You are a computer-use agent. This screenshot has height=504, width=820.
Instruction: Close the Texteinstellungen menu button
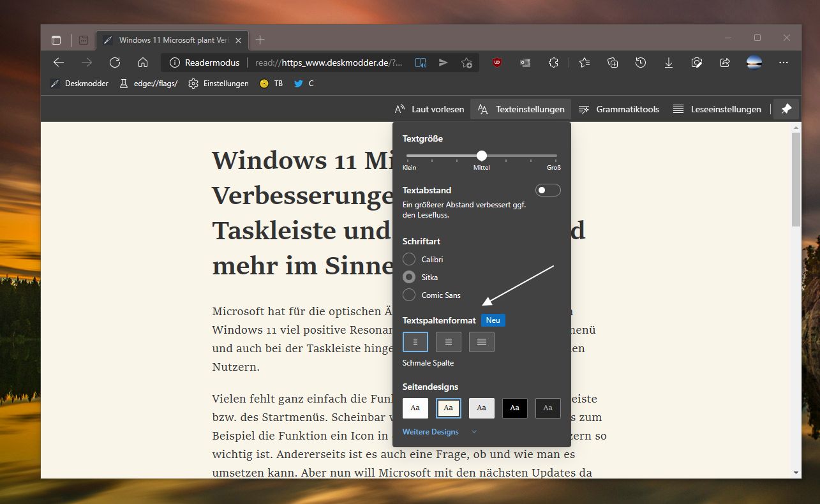coord(521,109)
